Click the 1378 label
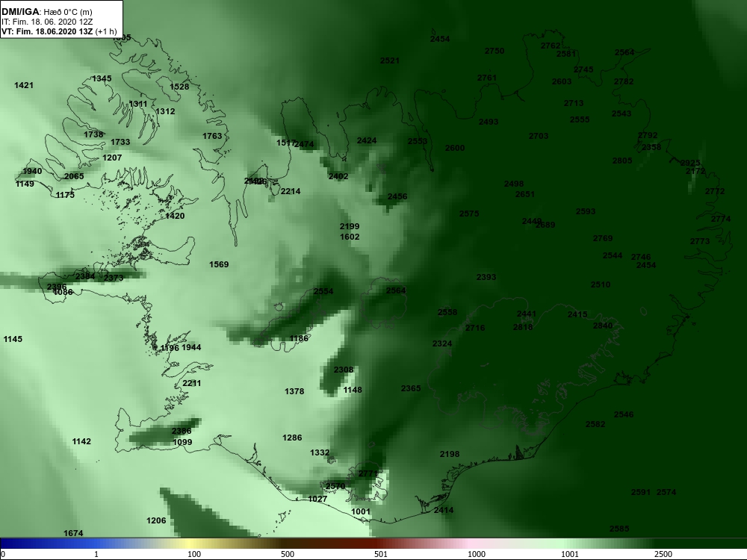Image resolution: width=747 pixels, height=560 pixels. tap(294, 391)
